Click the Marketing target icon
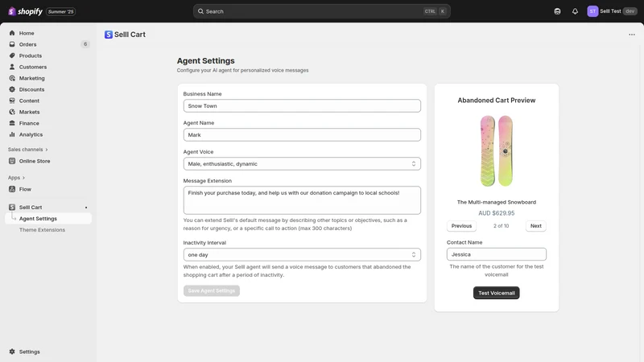The height and width of the screenshot is (362, 644). click(12, 78)
